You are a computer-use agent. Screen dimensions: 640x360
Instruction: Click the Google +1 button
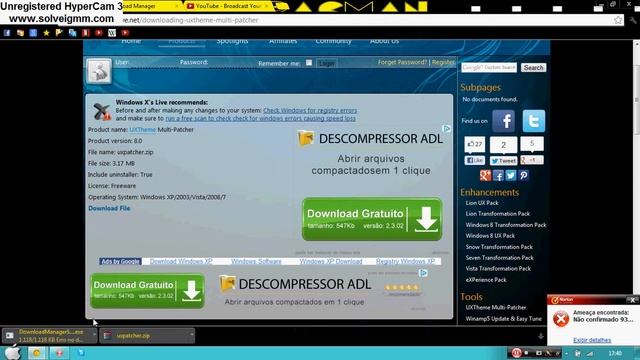pyautogui.click(x=532, y=160)
